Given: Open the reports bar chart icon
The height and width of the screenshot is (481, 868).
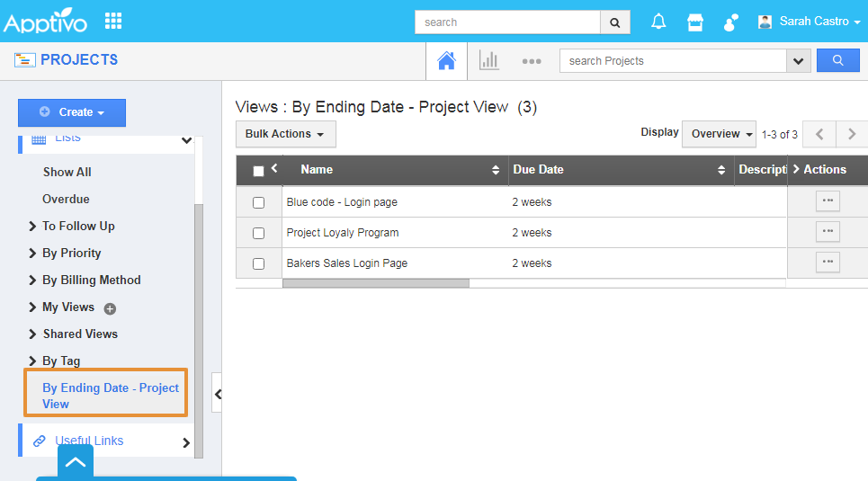Looking at the screenshot, I should tap(489, 60).
